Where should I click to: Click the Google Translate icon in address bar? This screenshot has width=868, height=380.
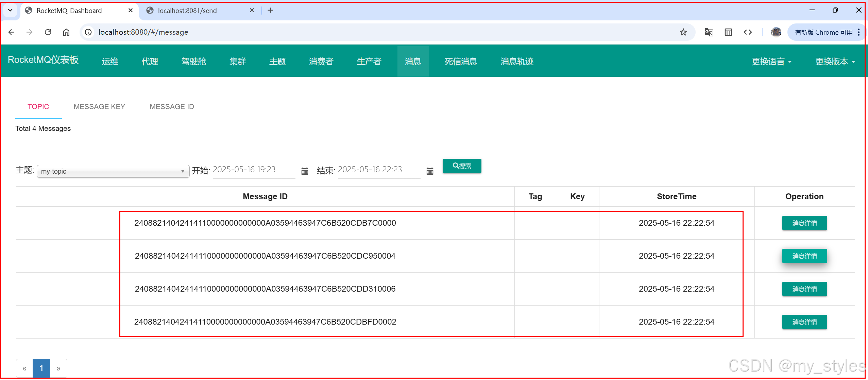coord(709,32)
